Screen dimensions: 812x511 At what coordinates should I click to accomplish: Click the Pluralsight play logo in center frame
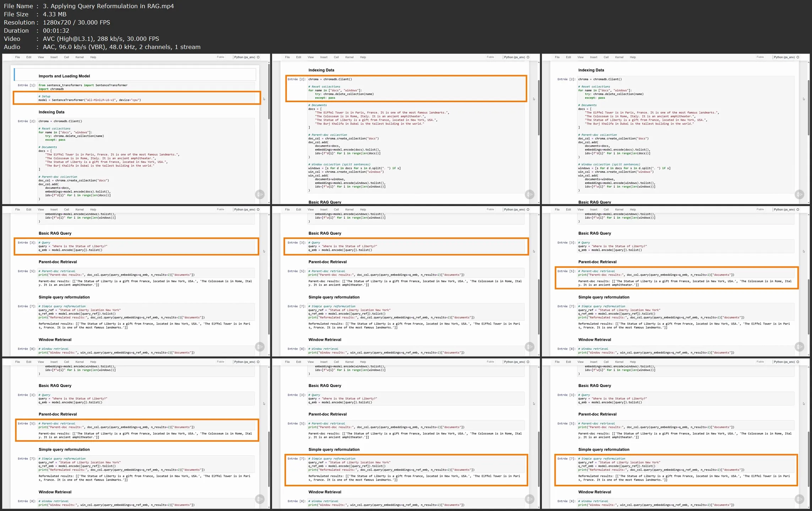point(530,347)
